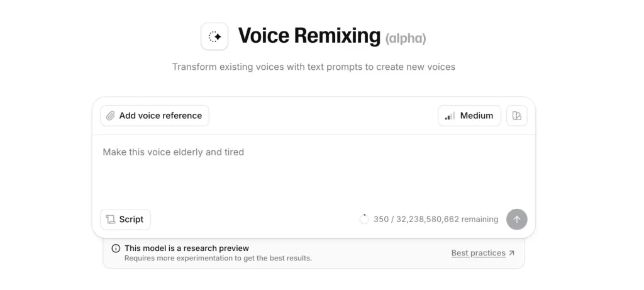This screenshot has width=644, height=290.
Task: Open the Best practices link
Action: [x=478, y=253]
